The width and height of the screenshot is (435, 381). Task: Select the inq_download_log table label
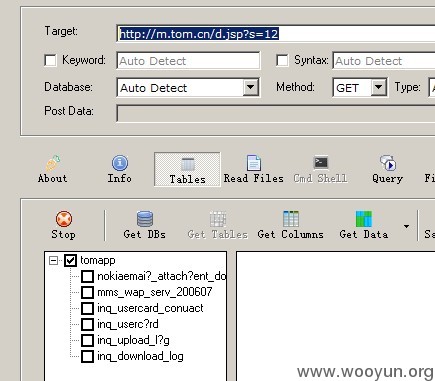point(140,356)
